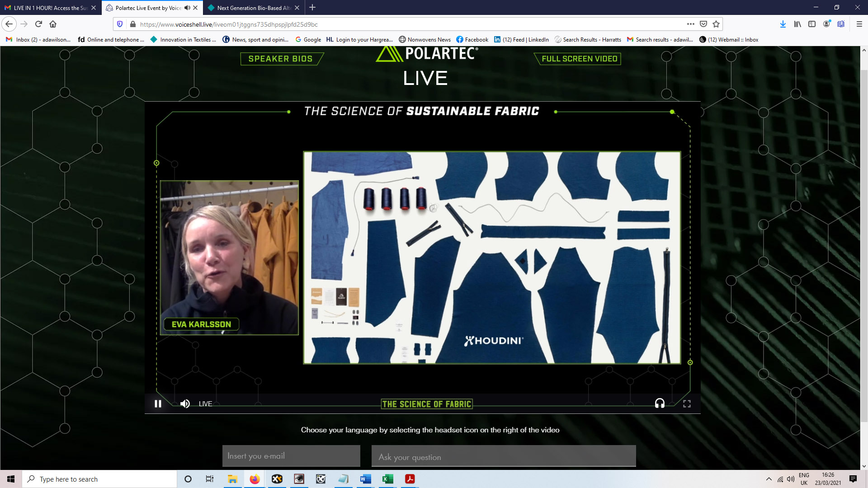Open Task View on taskbar
Viewport: 868px width, 488px height.
click(210, 479)
